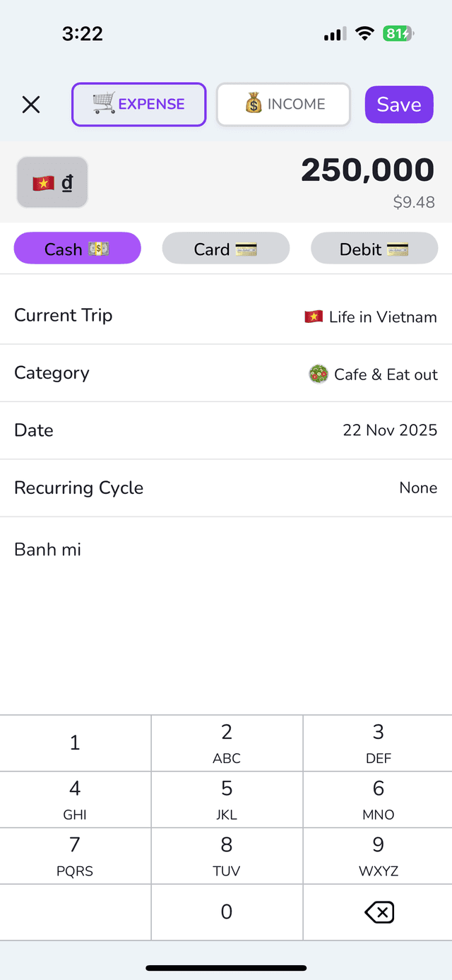Open the Category picker showing Cafe & Eat out
The width and height of the screenshot is (452, 980).
pyautogui.click(x=226, y=374)
